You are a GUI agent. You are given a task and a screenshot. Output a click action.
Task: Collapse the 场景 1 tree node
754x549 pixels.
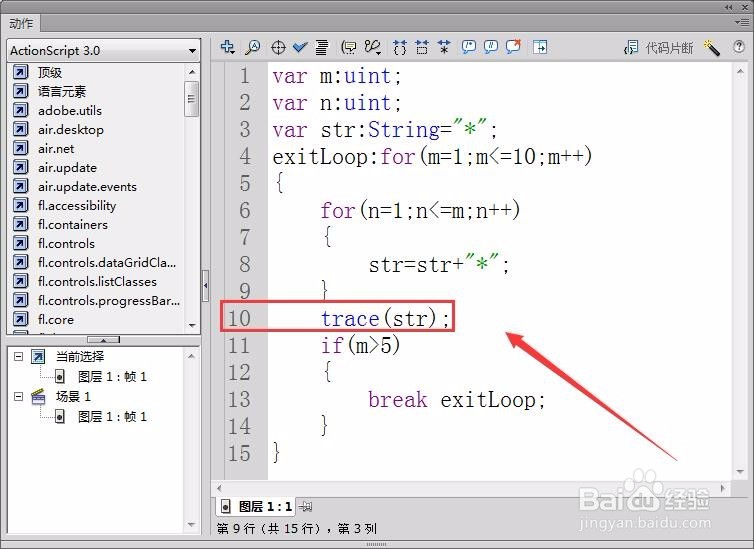click(x=18, y=396)
